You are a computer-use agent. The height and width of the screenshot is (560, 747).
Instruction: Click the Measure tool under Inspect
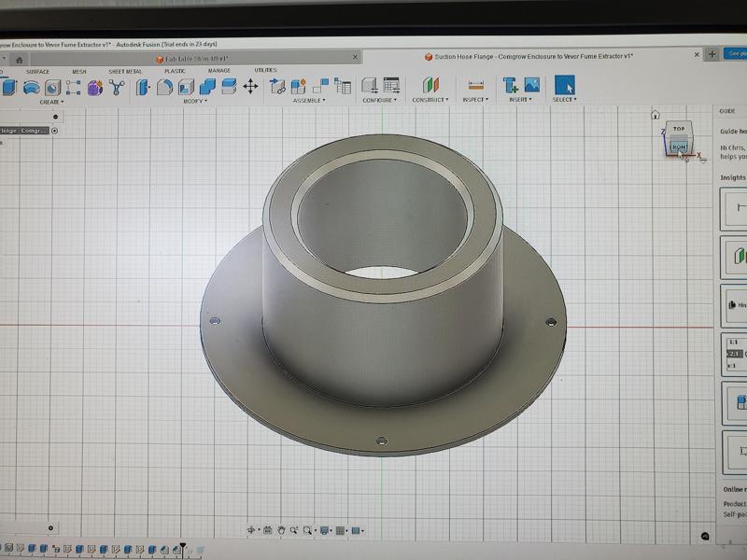(475, 86)
